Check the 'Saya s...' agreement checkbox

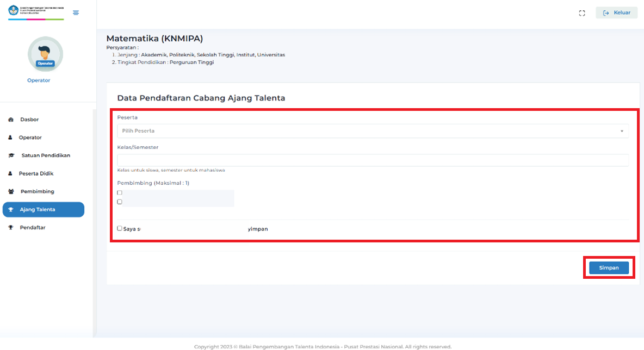point(120,229)
